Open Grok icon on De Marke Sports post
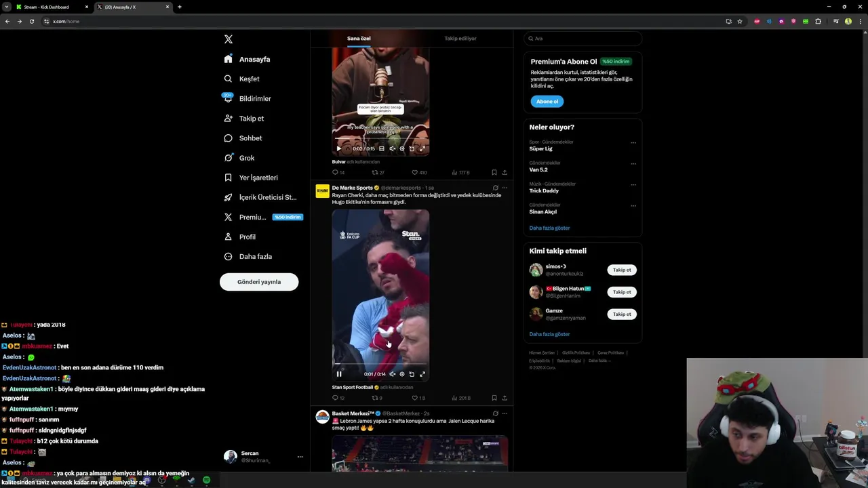 click(x=495, y=188)
